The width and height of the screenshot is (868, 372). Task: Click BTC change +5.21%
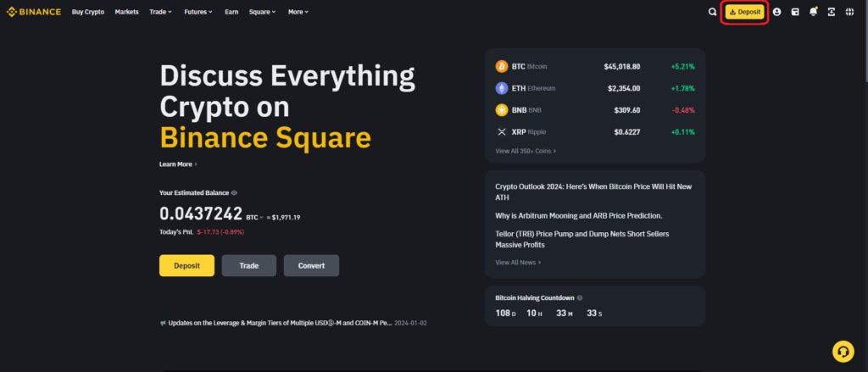point(682,66)
